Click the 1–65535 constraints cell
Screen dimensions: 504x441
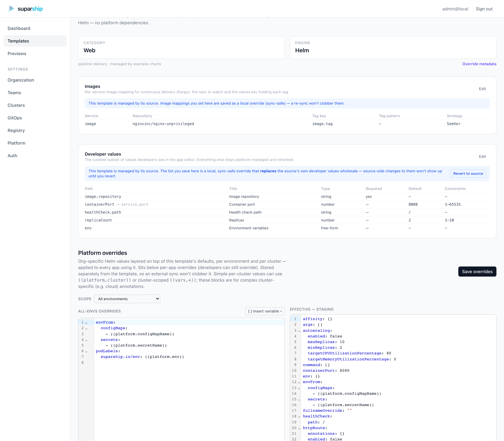pyautogui.click(x=452, y=204)
